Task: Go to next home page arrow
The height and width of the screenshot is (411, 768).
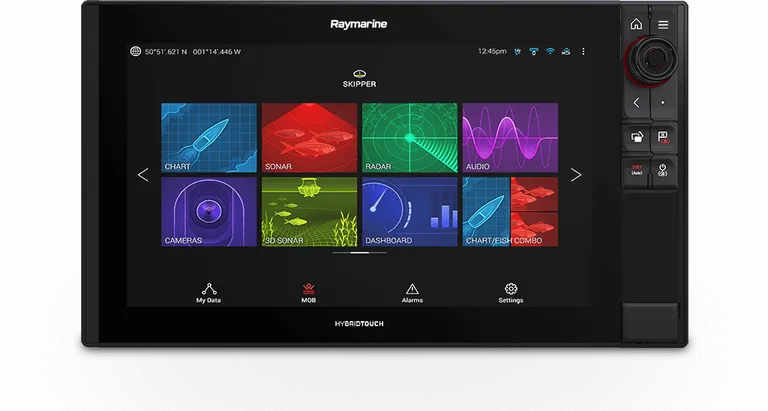Action: tap(576, 175)
